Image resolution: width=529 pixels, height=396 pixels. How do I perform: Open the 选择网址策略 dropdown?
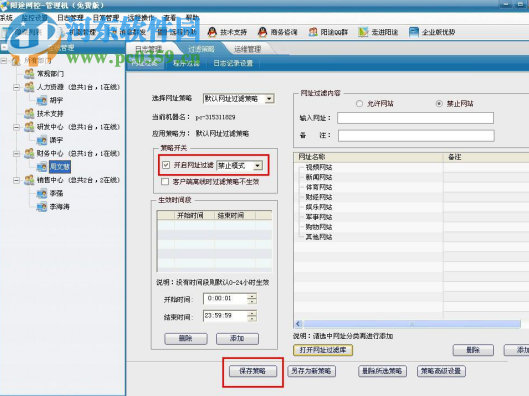[269, 98]
